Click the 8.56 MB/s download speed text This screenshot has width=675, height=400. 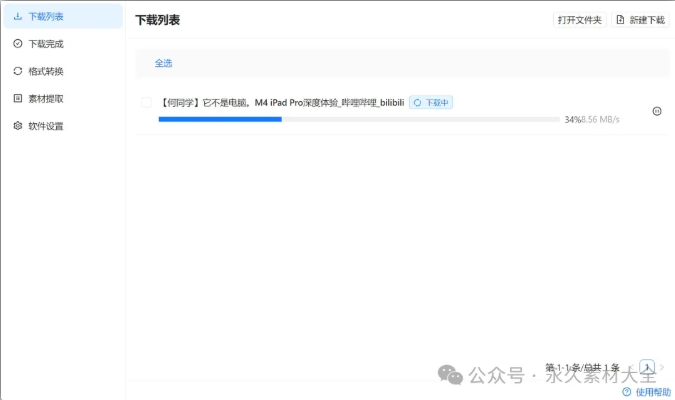coord(600,119)
